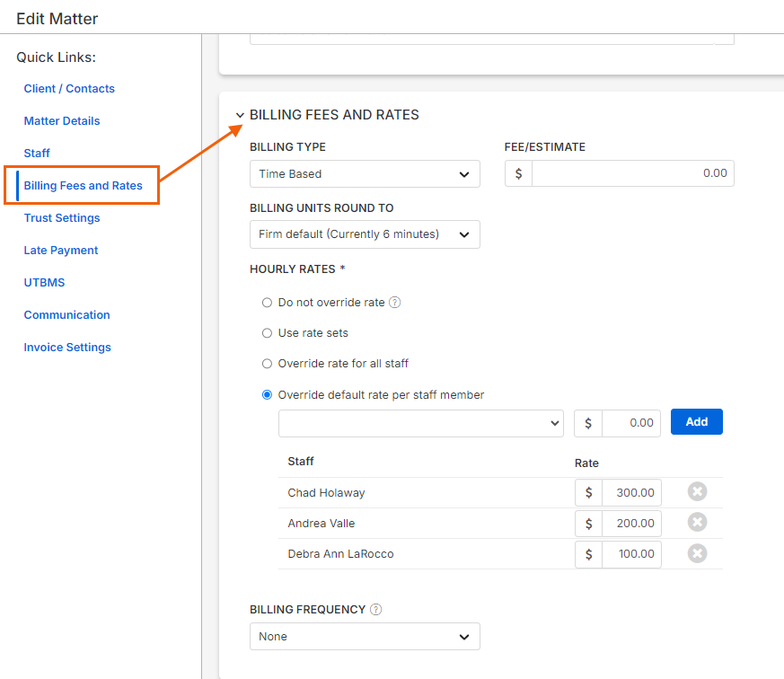Image resolution: width=784 pixels, height=679 pixels.
Task: Click the Quick Links heading
Action: click(x=56, y=57)
